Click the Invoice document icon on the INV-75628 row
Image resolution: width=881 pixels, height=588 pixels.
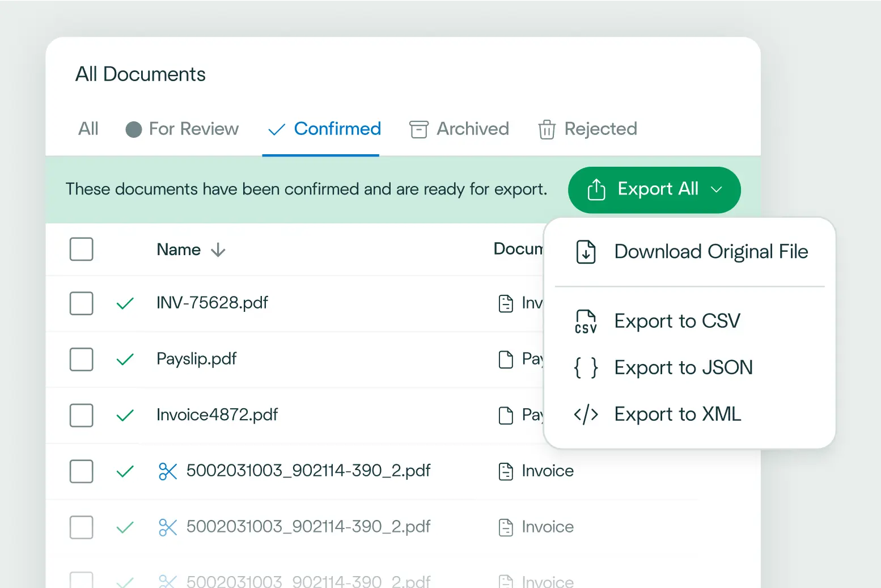pos(506,303)
